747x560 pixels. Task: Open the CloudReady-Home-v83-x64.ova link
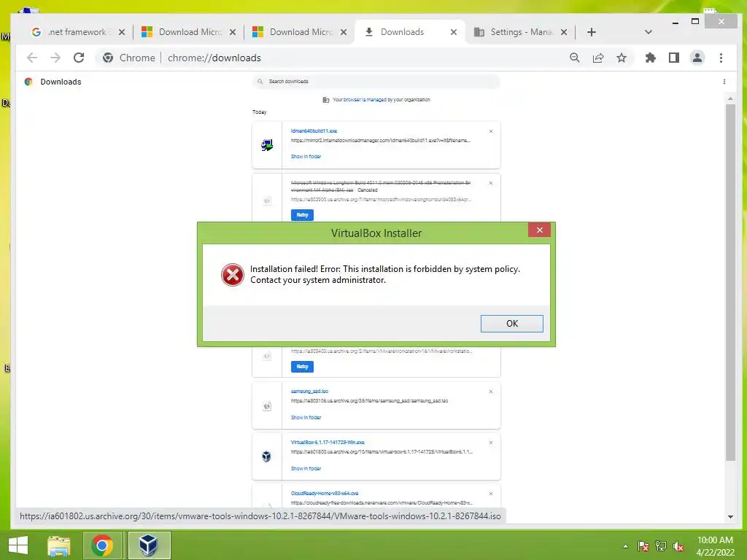[x=325, y=494]
